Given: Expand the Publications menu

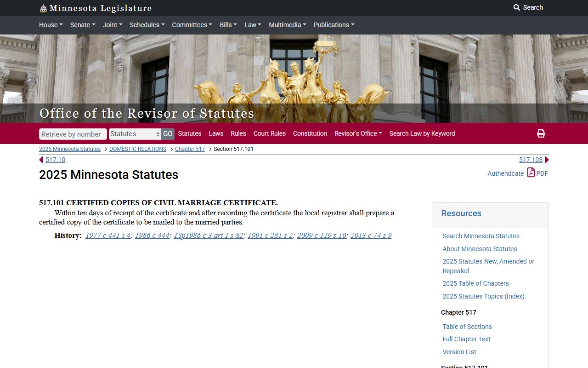Looking at the screenshot, I should coord(334,25).
